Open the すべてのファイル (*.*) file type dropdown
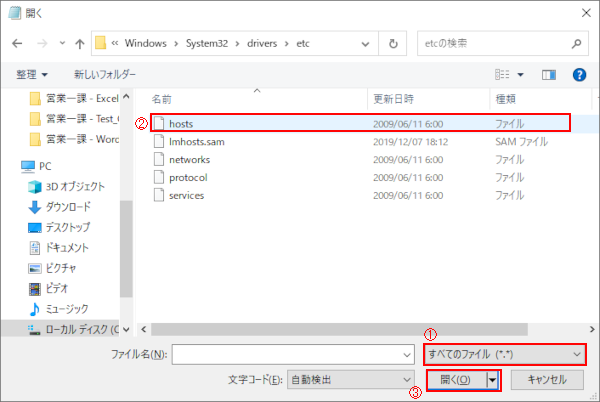This screenshot has height=402, width=600. point(505,354)
